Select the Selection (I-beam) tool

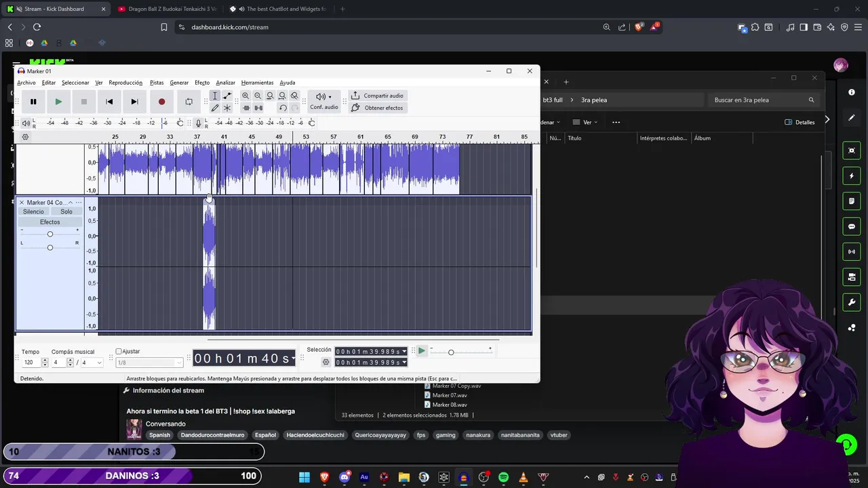click(x=215, y=96)
